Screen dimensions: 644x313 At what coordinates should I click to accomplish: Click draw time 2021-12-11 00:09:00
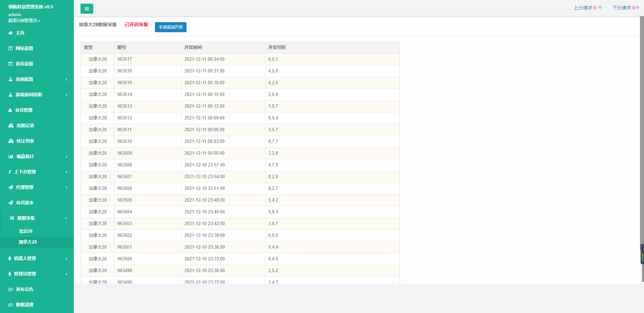coord(205,118)
